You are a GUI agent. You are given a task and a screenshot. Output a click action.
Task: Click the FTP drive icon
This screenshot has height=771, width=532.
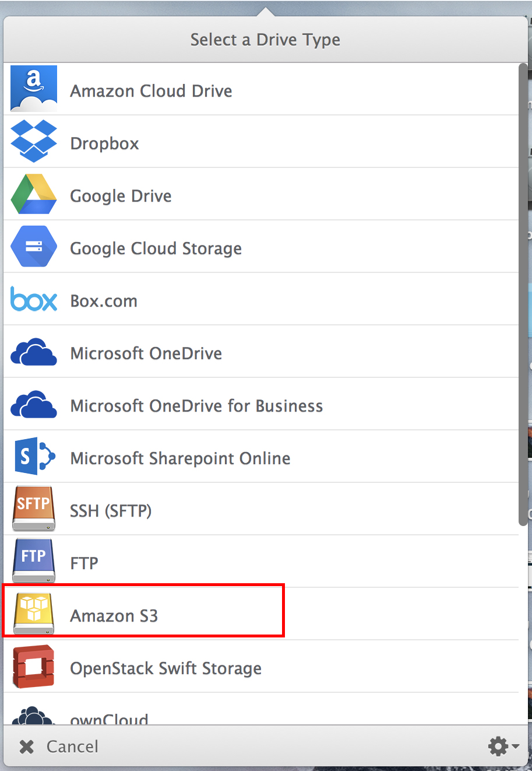(34, 561)
